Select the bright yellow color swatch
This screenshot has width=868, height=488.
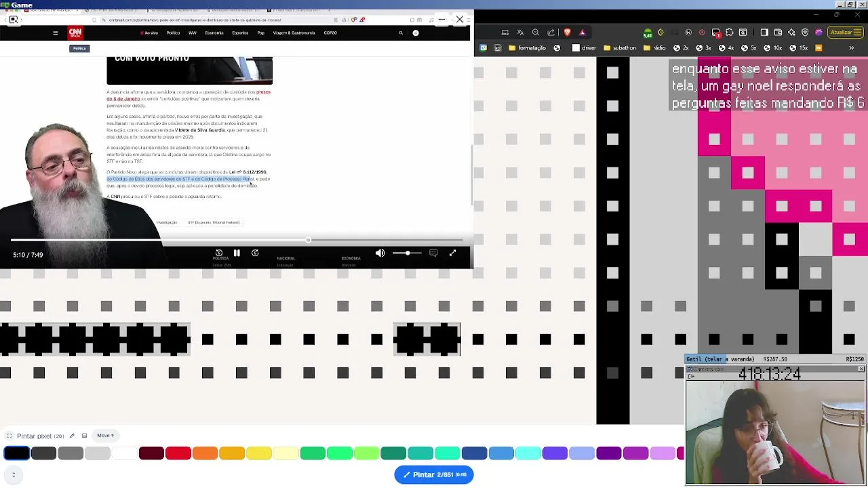259,453
